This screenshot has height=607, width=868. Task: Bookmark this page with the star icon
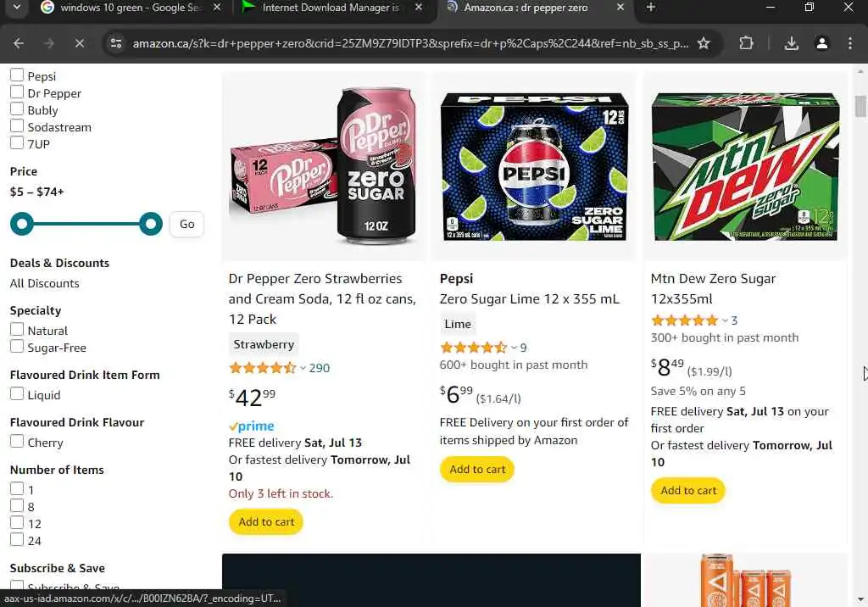tap(704, 43)
